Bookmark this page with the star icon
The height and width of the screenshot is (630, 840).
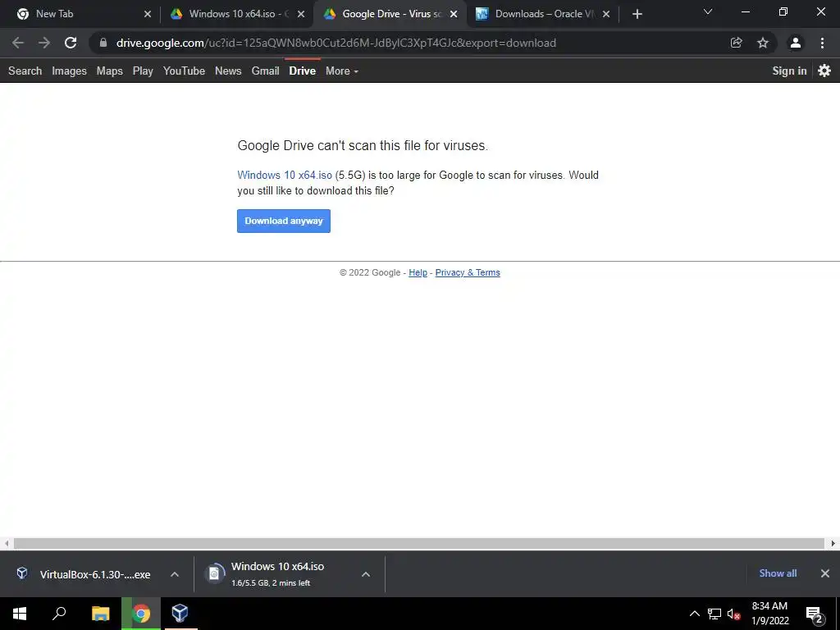[x=763, y=43]
